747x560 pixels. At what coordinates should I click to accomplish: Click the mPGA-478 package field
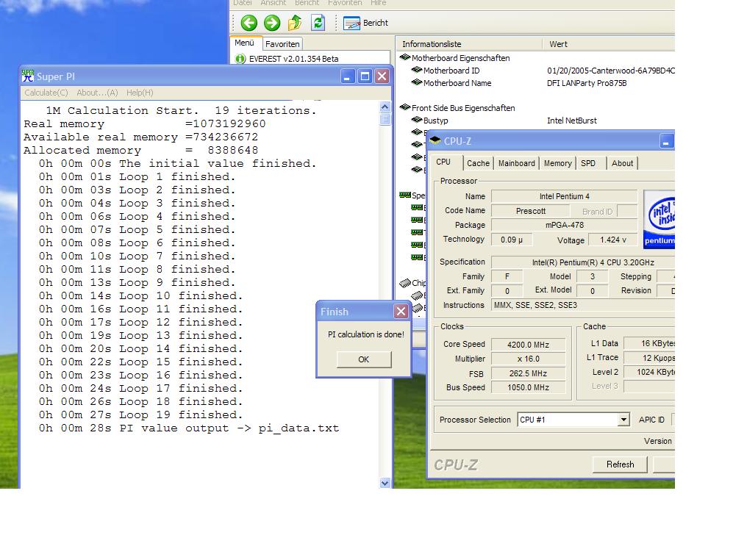[565, 225]
